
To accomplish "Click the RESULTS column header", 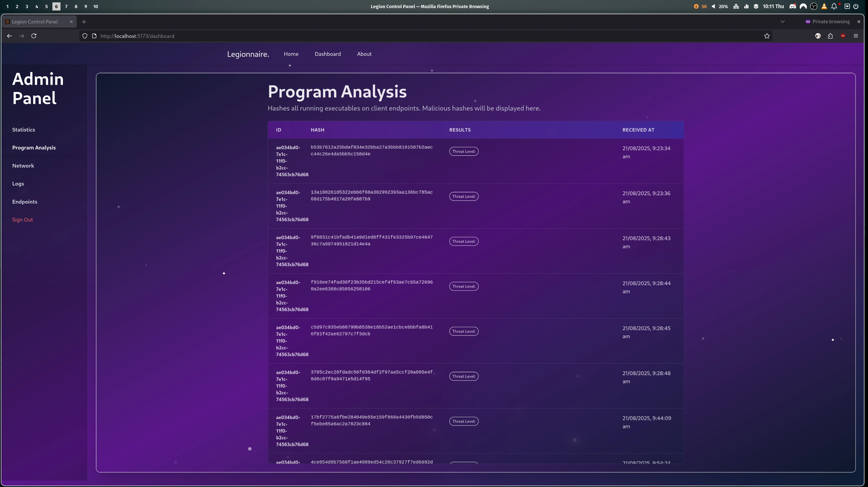I will pos(460,130).
